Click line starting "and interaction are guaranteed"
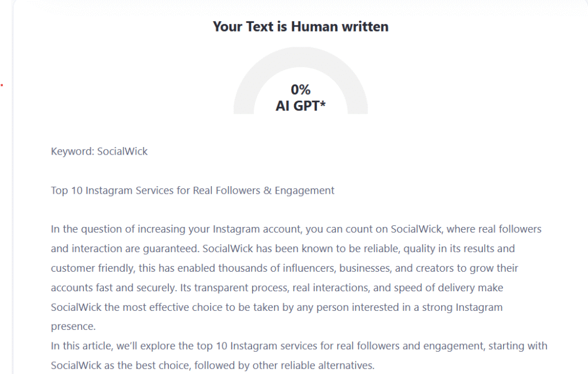The height and width of the screenshot is (374, 588). (x=283, y=249)
